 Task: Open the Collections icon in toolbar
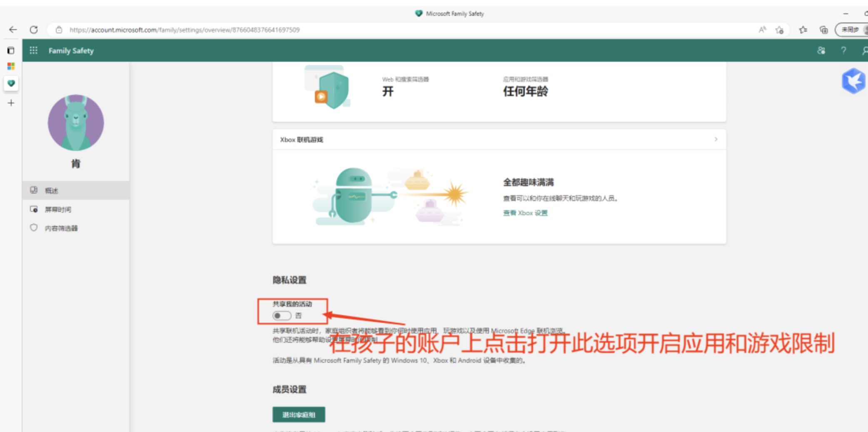click(823, 30)
